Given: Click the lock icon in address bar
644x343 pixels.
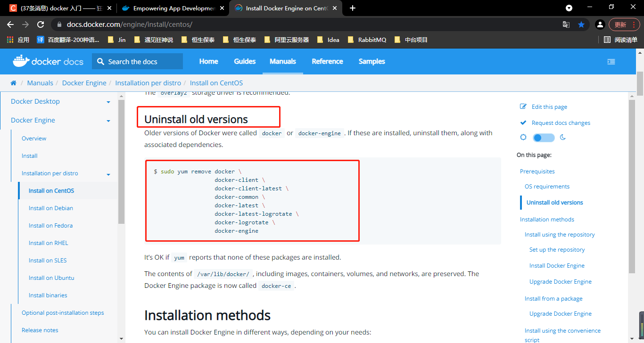Looking at the screenshot, I should pos(59,24).
